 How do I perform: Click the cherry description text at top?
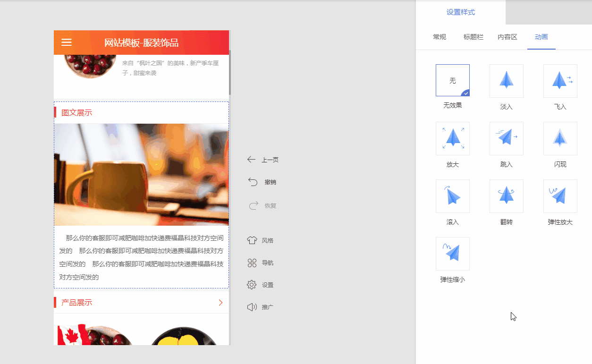pos(170,68)
